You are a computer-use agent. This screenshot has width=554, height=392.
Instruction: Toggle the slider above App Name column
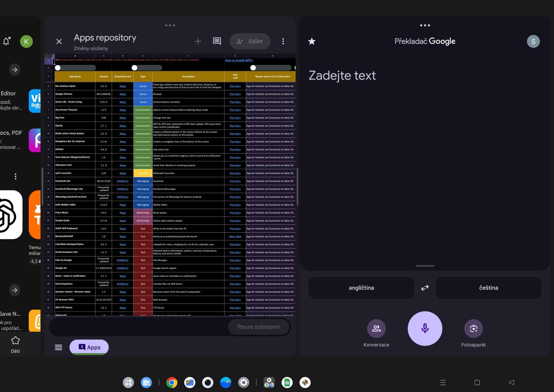[75, 68]
